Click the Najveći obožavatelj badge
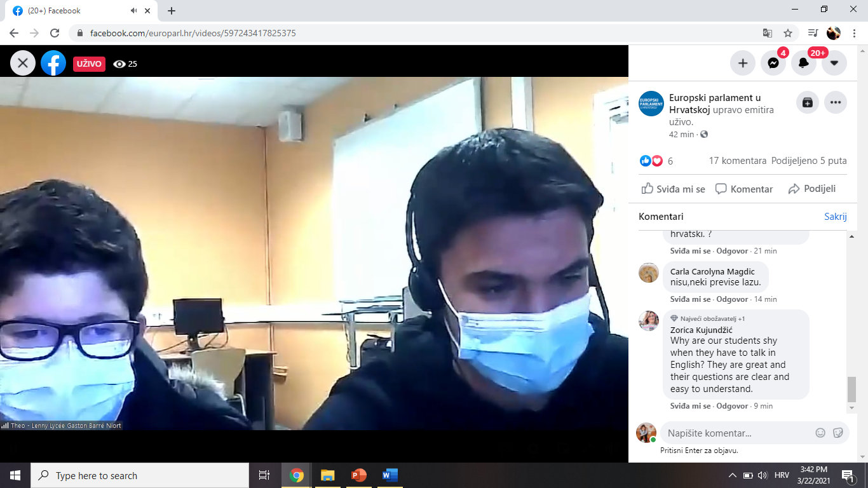Screen dimensions: 868x488 pyautogui.click(x=708, y=318)
